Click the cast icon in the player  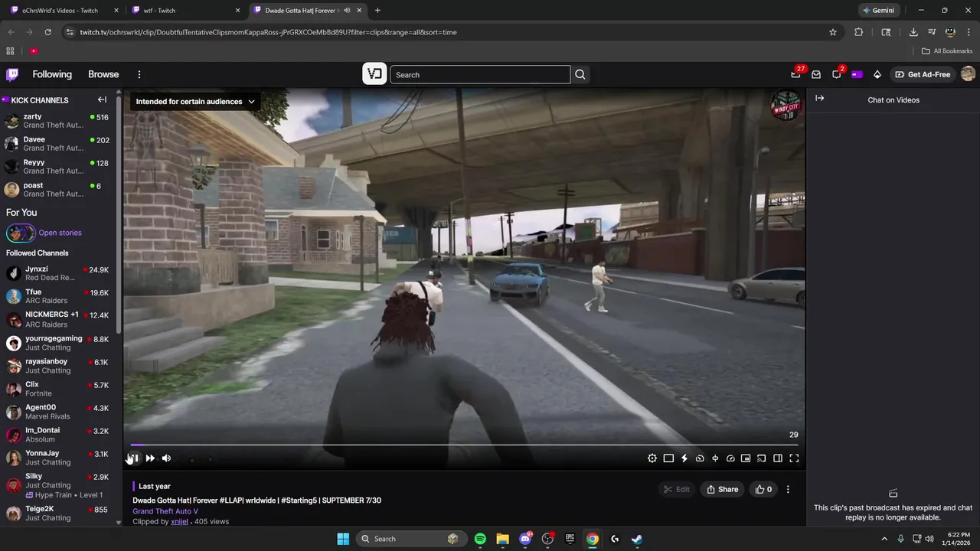point(762,458)
